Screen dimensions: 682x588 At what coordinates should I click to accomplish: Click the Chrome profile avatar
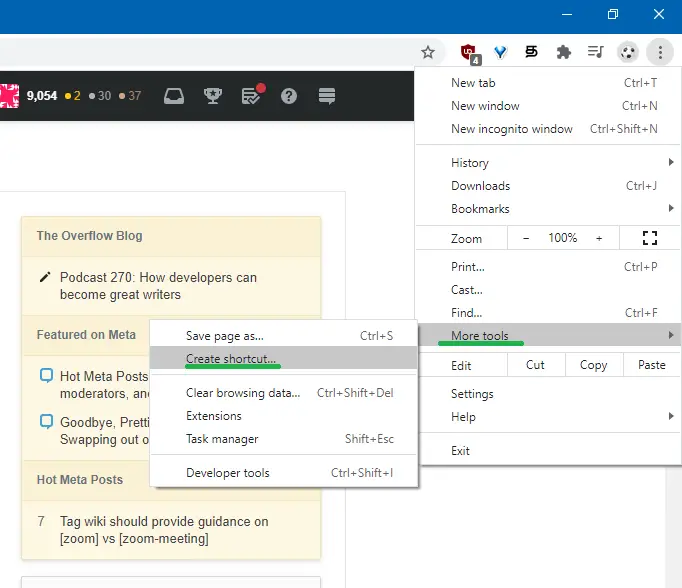(628, 52)
